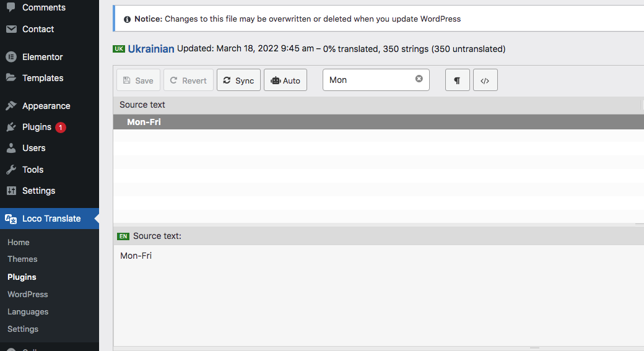
Task: Click the Contact envelope icon
Action: pyautogui.click(x=11, y=29)
